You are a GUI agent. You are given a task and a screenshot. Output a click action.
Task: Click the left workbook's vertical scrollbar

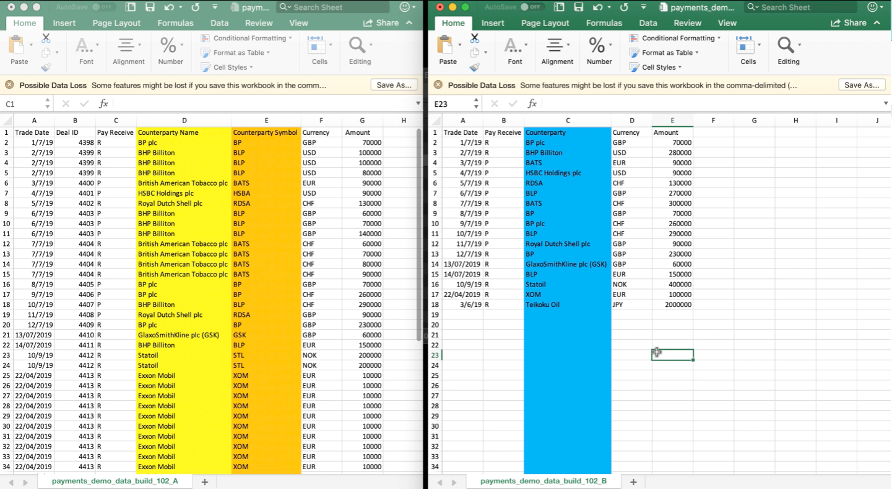point(419,233)
